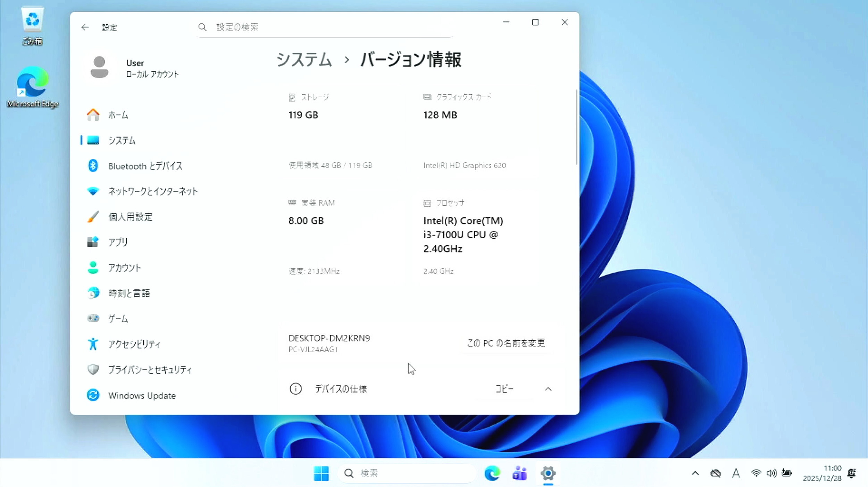
Task: Show hidden icons in system tray
Action: point(695,473)
